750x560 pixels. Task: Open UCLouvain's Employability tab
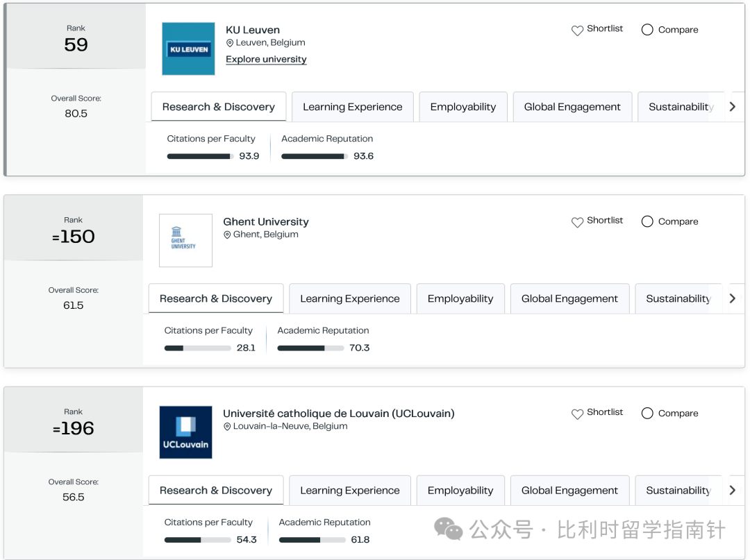click(x=460, y=490)
